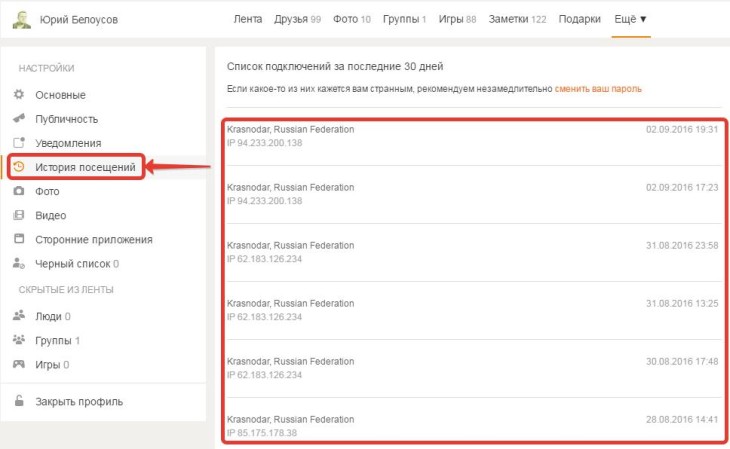Select the location text of the 02.09.2016 19:31 connection
Image resolution: width=730 pixels, height=449 pixels.
(x=291, y=129)
